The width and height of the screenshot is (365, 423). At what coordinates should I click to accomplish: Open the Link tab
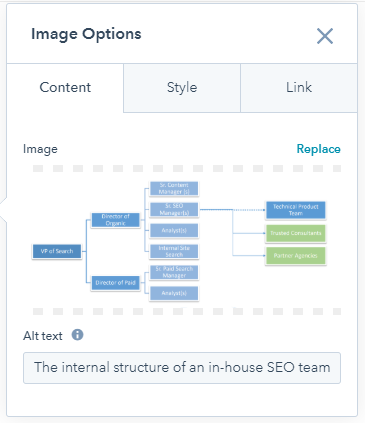[299, 88]
